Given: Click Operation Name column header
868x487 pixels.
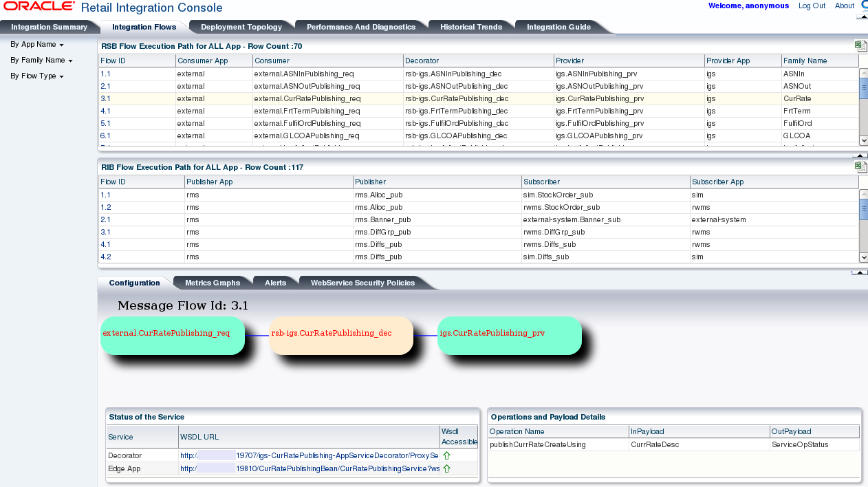Looking at the screenshot, I should click(558, 431).
